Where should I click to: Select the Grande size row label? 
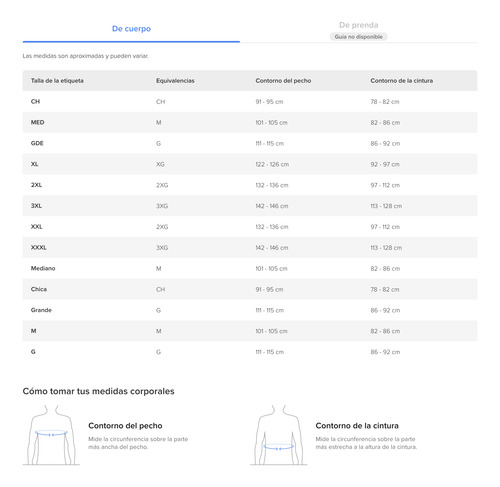coord(41,310)
